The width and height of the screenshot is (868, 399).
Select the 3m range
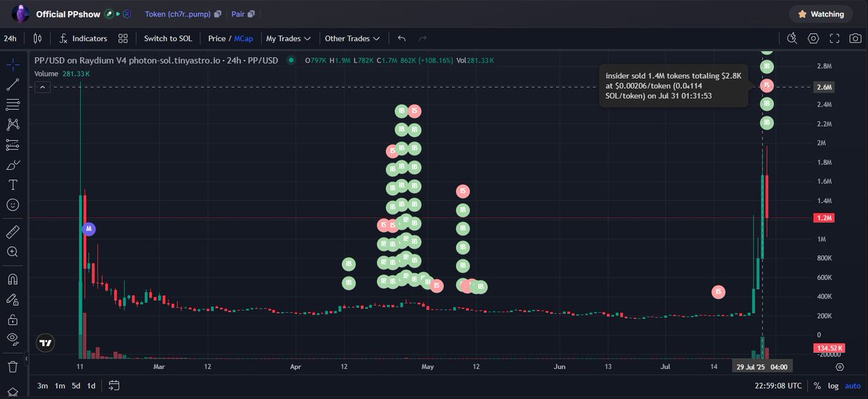click(x=43, y=385)
